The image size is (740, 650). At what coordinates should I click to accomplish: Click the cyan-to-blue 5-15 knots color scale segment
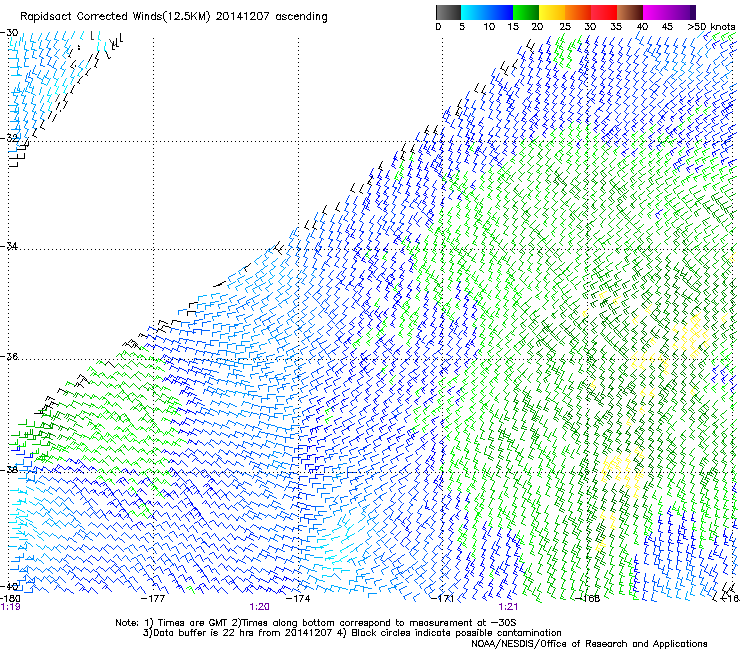pyautogui.click(x=487, y=12)
